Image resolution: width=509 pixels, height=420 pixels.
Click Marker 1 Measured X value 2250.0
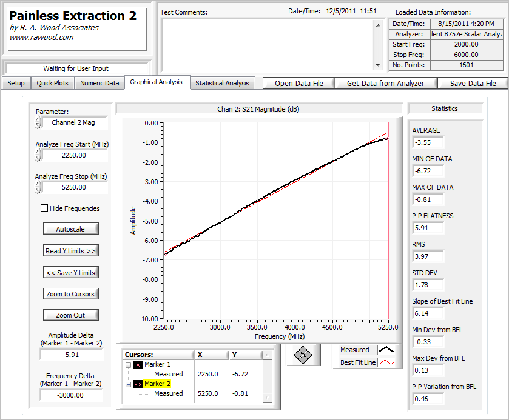(207, 375)
